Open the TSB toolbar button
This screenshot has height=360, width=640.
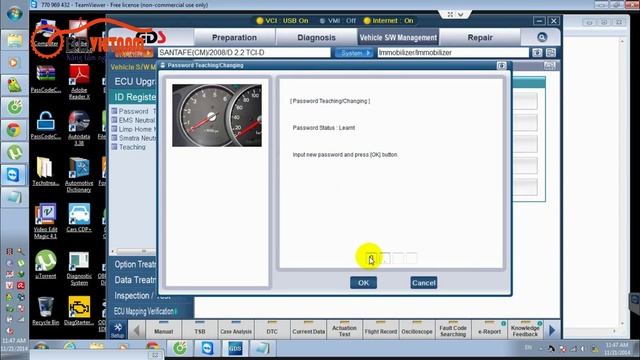tap(200, 330)
